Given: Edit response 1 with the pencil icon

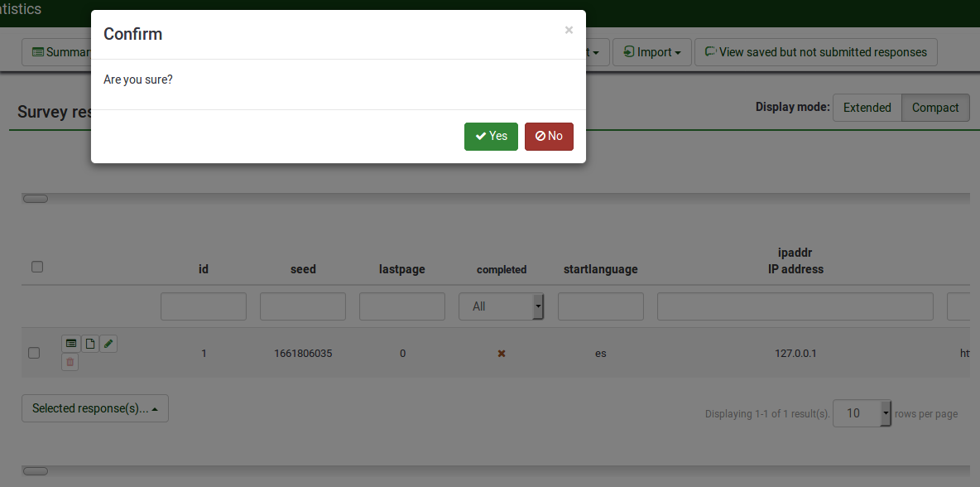Looking at the screenshot, I should (108, 343).
